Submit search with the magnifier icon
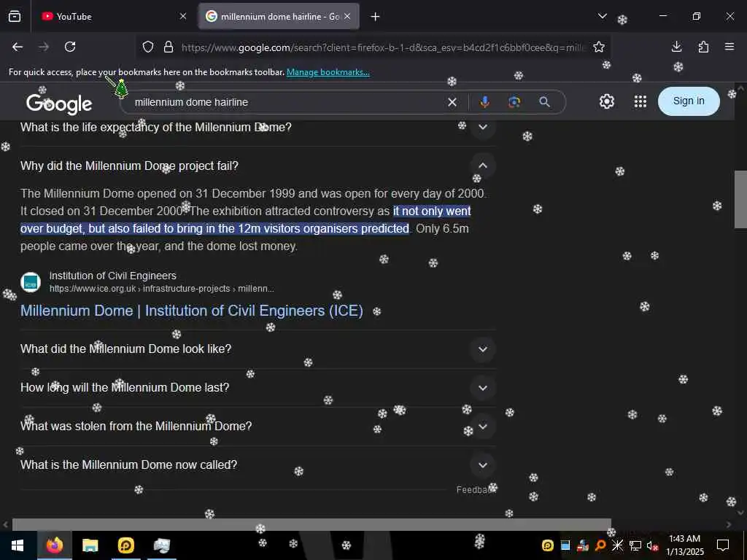 point(544,102)
